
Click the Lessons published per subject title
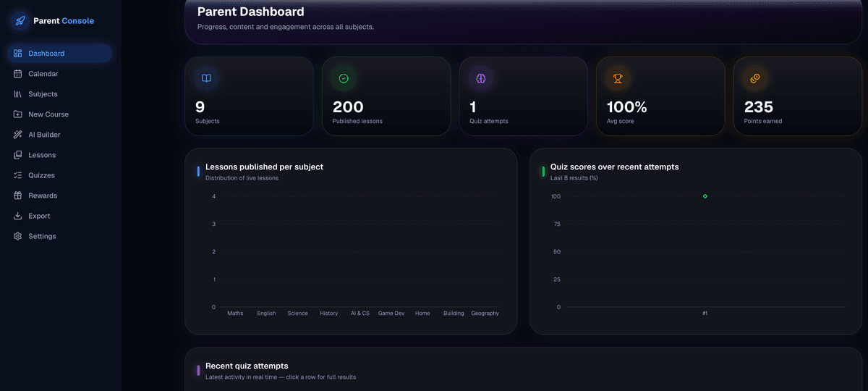click(x=264, y=167)
